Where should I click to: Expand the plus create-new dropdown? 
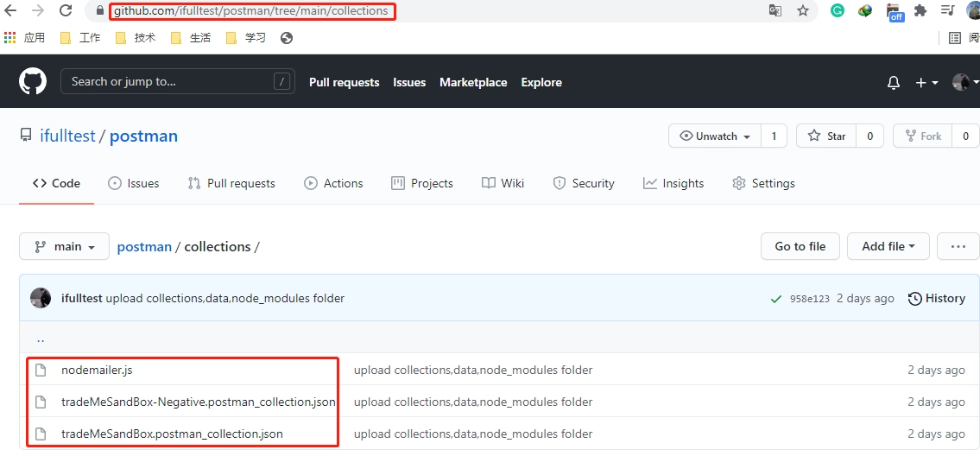coord(926,83)
